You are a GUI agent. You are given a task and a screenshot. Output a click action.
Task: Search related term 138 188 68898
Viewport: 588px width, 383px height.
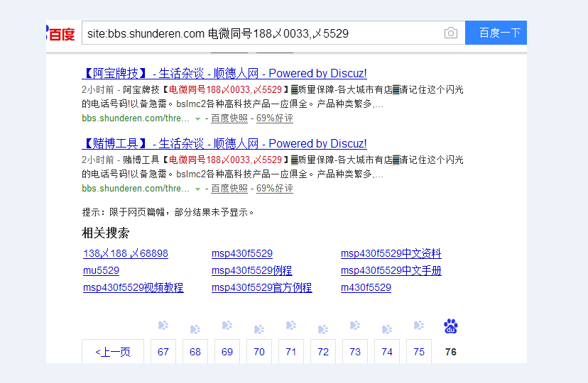(x=126, y=253)
